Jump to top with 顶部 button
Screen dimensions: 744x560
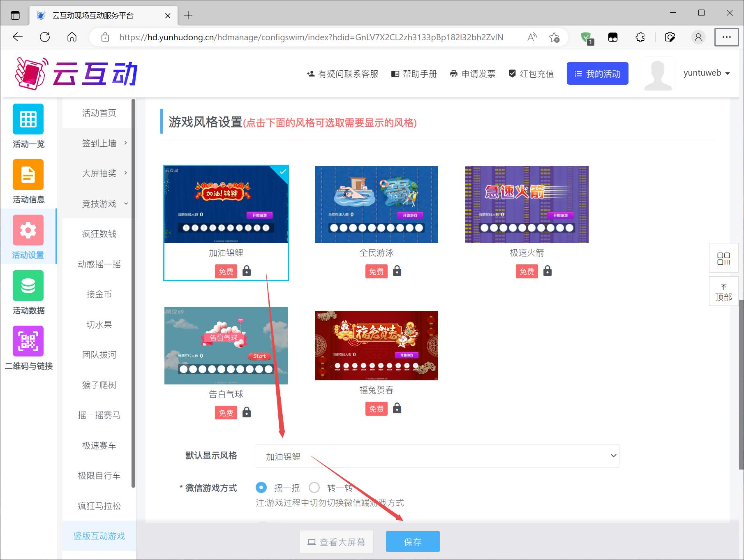pos(723,292)
